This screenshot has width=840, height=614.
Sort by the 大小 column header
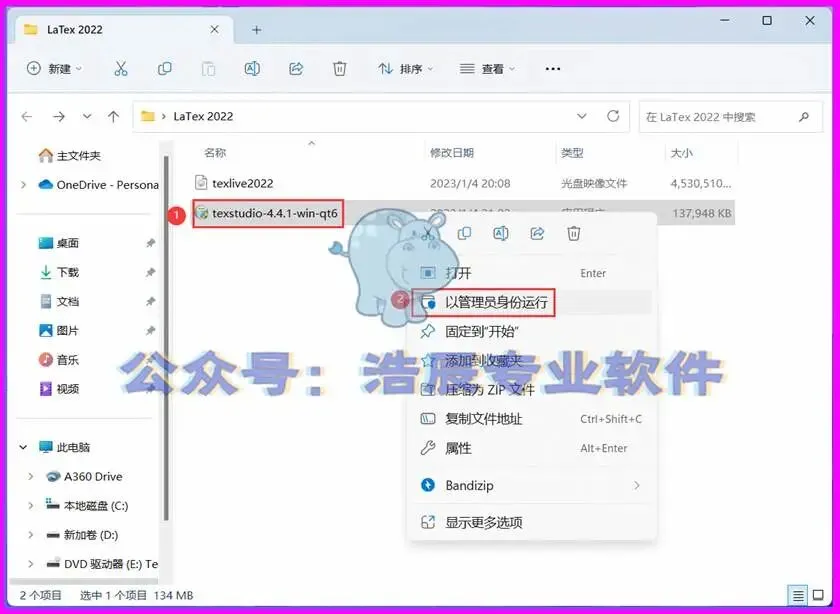[x=681, y=153]
